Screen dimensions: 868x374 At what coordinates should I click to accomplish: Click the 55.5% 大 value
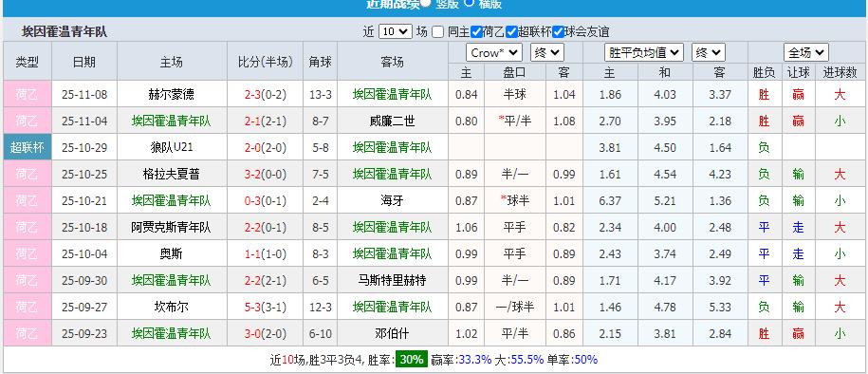tap(527, 359)
